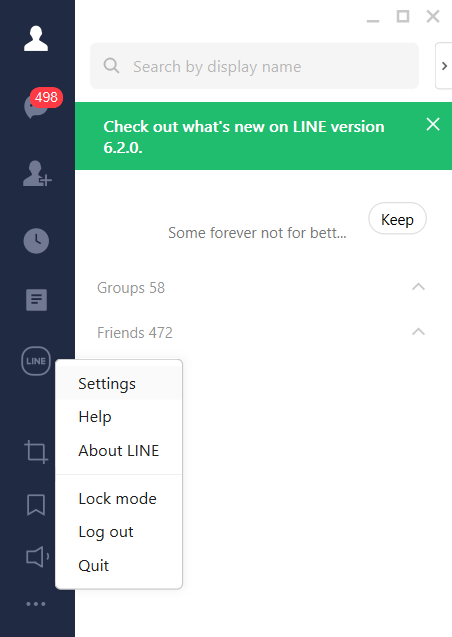Click the Search by display name field

point(254,66)
